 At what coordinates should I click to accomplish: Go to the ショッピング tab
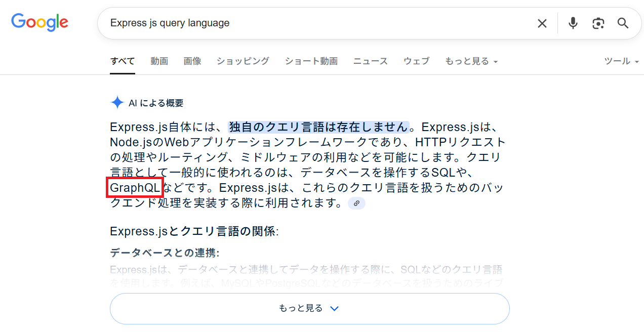(x=243, y=61)
